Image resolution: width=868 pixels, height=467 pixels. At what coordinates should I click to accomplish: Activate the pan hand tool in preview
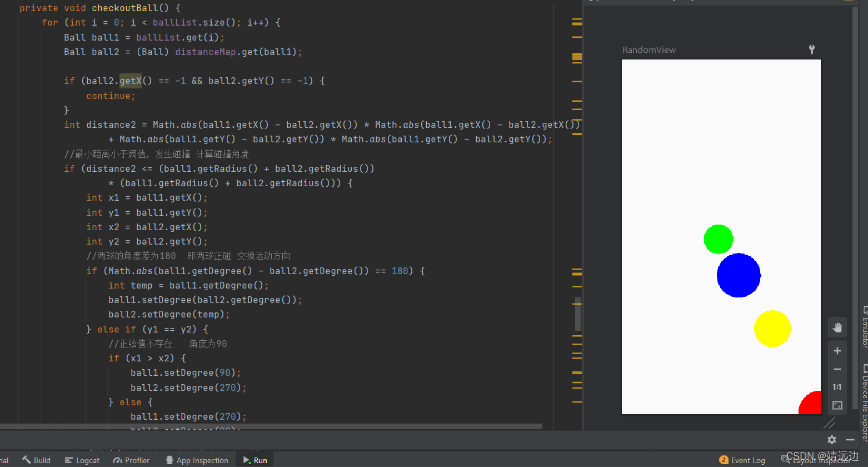[x=837, y=327]
